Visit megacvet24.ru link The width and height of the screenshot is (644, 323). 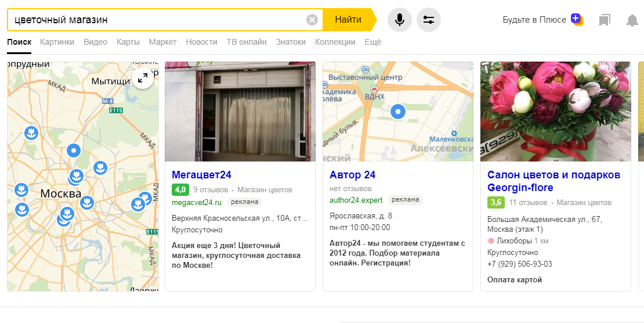click(x=196, y=202)
